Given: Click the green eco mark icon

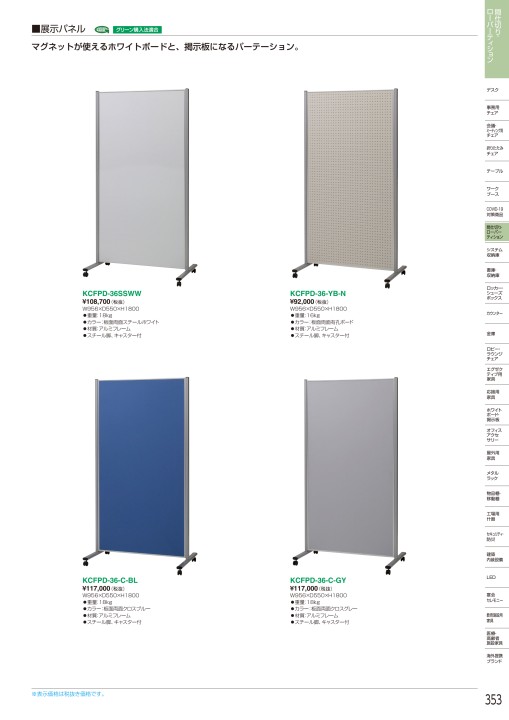Looking at the screenshot, I should point(102,29).
